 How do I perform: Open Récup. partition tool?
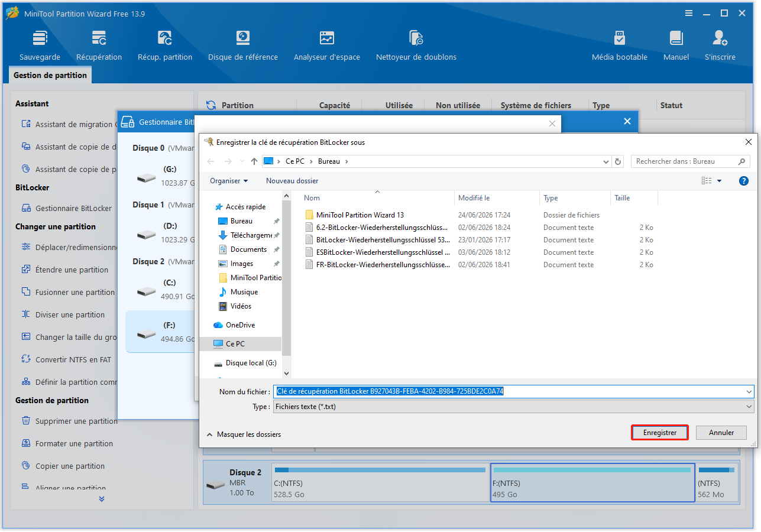pyautogui.click(x=165, y=46)
